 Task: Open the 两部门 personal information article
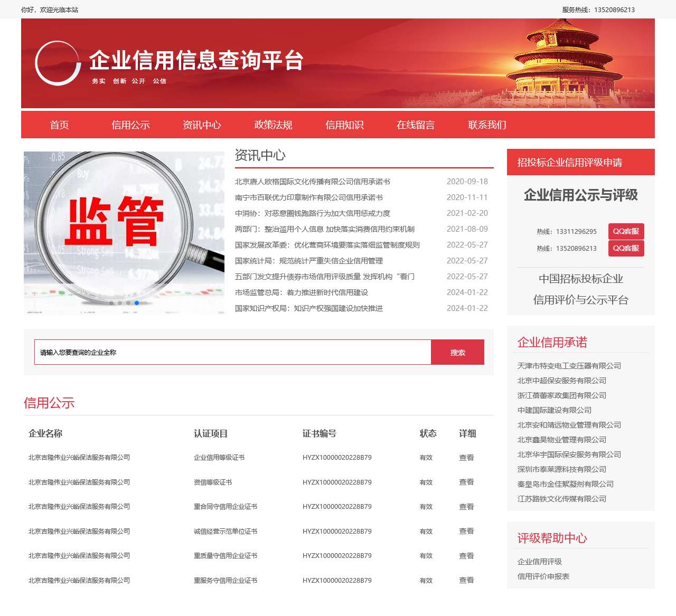point(325,229)
